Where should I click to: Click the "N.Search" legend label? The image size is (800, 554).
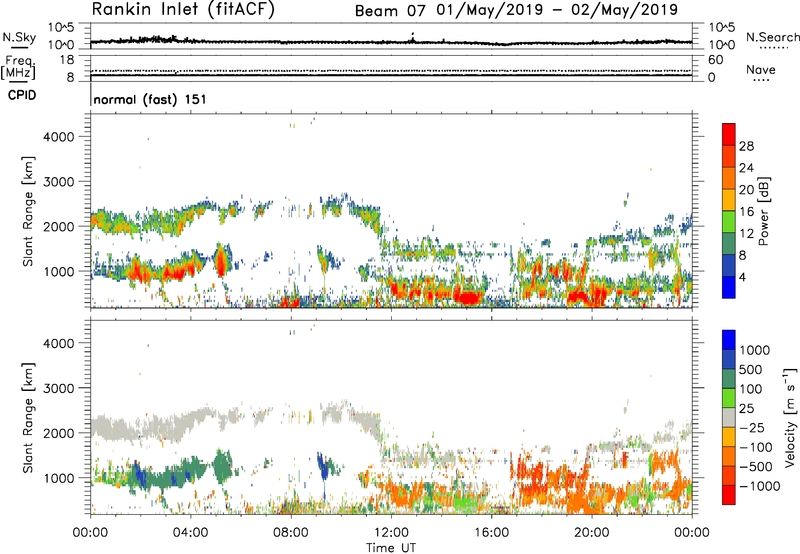[772, 37]
